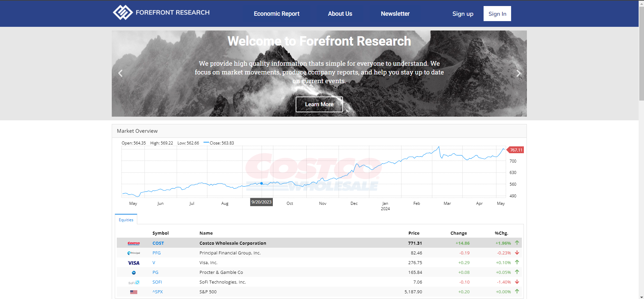Click the US flag icon for S&P 500
The width and height of the screenshot is (644, 299).
134,292
